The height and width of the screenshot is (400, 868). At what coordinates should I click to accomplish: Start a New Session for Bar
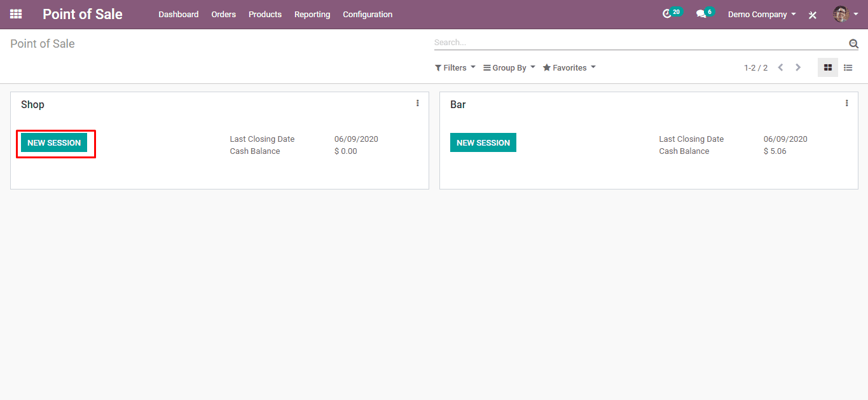483,142
